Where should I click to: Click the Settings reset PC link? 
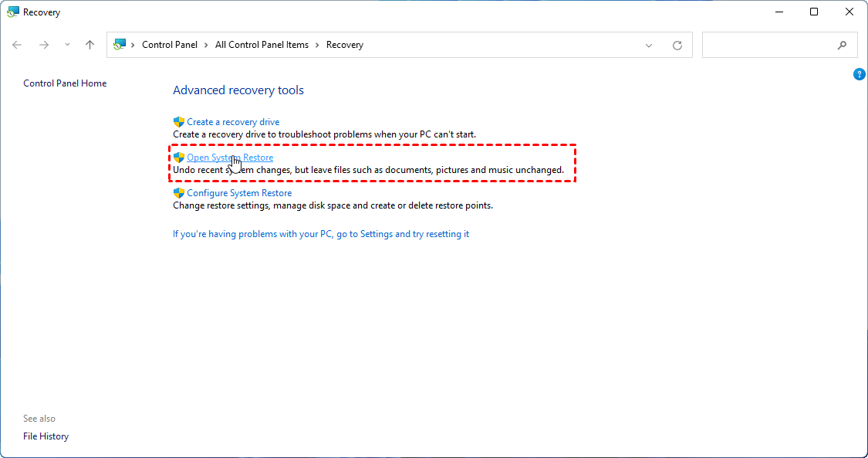coord(321,234)
